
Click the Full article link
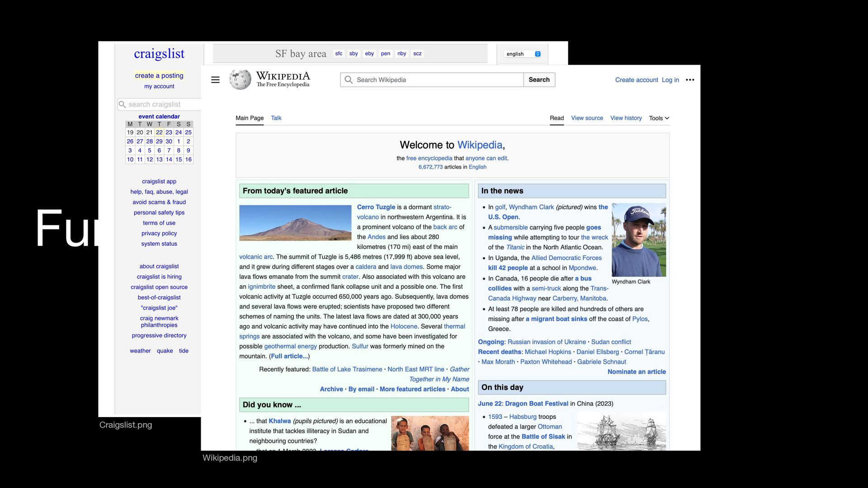(289, 356)
